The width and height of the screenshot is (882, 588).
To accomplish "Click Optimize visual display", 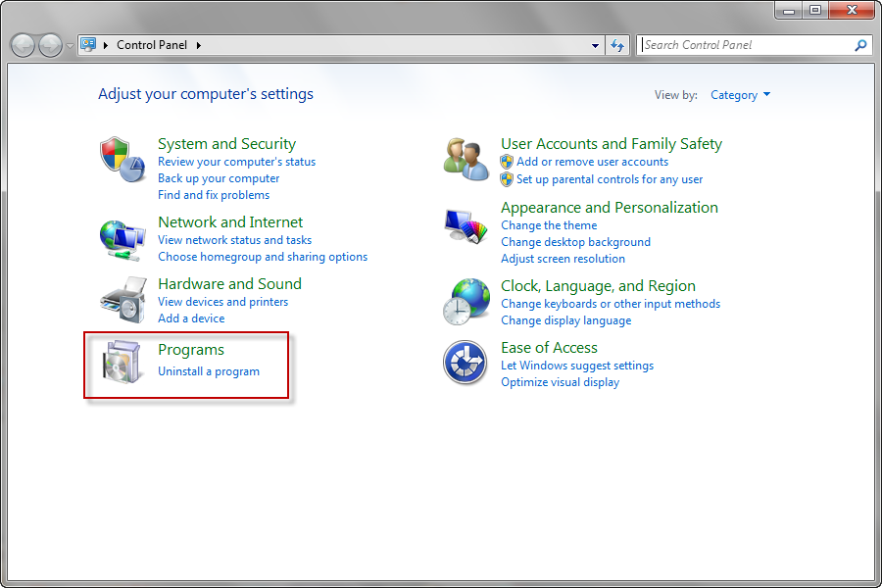I will point(561,382).
